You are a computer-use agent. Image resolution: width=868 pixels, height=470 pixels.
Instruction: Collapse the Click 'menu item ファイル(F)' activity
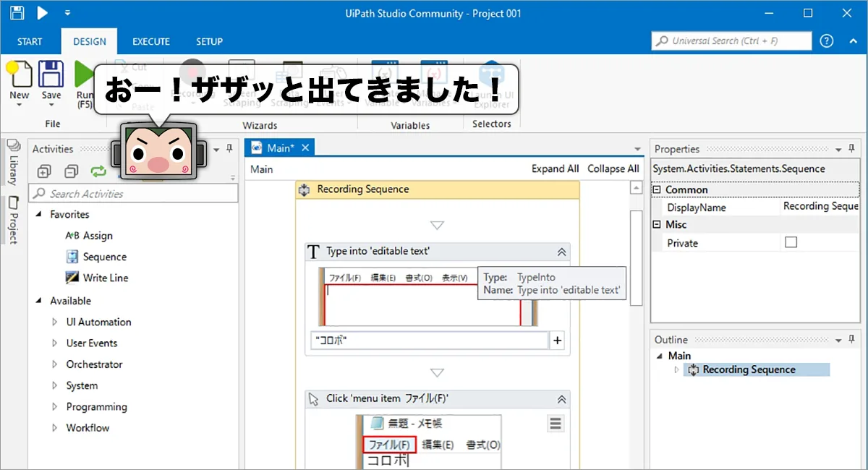coord(561,398)
